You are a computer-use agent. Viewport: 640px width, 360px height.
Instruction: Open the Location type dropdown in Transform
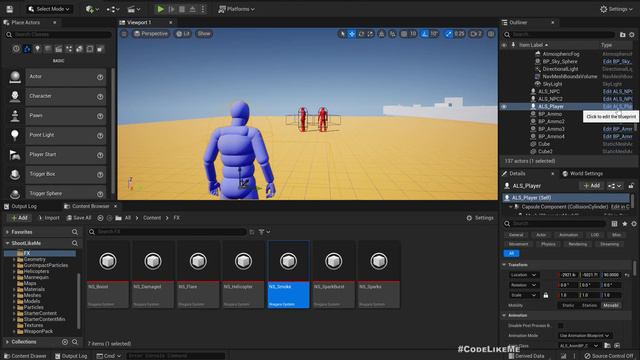(524, 275)
